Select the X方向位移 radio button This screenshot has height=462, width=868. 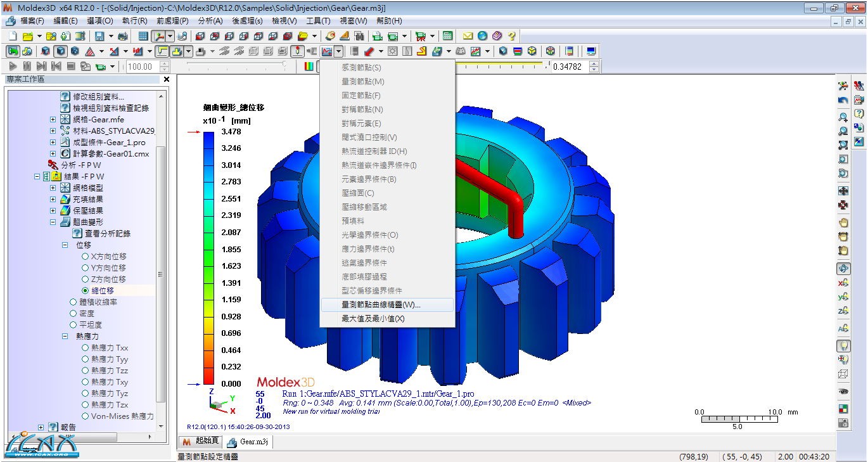[x=85, y=257]
